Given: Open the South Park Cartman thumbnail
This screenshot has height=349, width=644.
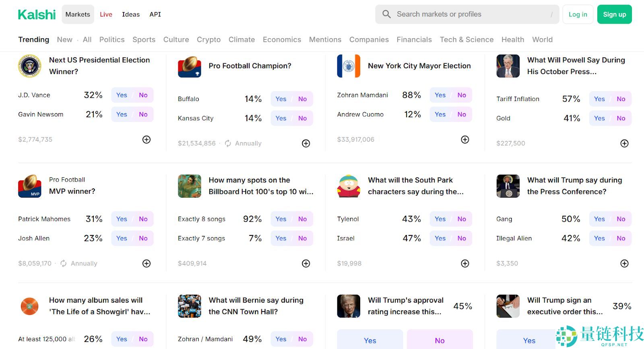Looking at the screenshot, I should tap(349, 186).
